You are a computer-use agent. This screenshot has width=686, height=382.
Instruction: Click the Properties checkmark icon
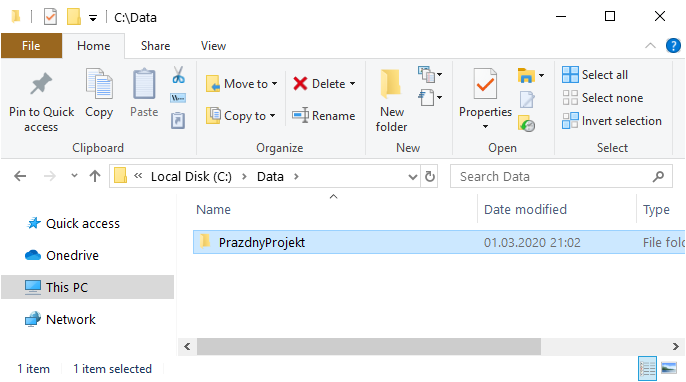pyautogui.click(x=485, y=84)
